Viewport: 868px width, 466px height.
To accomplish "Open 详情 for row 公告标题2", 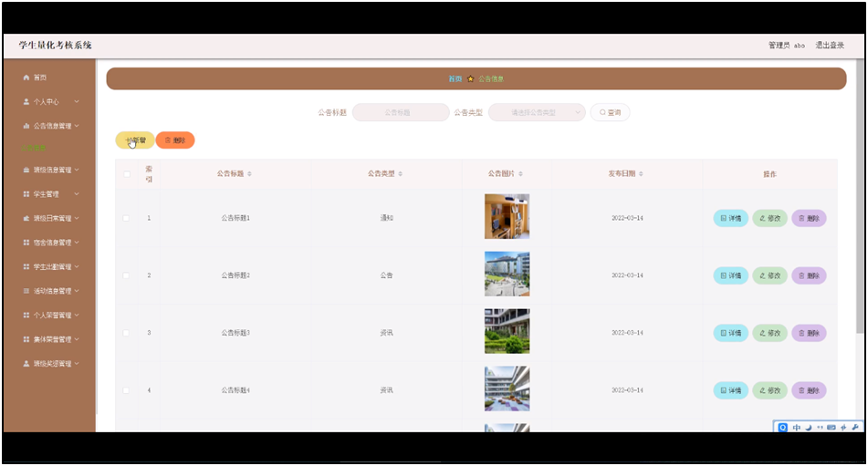I will click(x=731, y=275).
